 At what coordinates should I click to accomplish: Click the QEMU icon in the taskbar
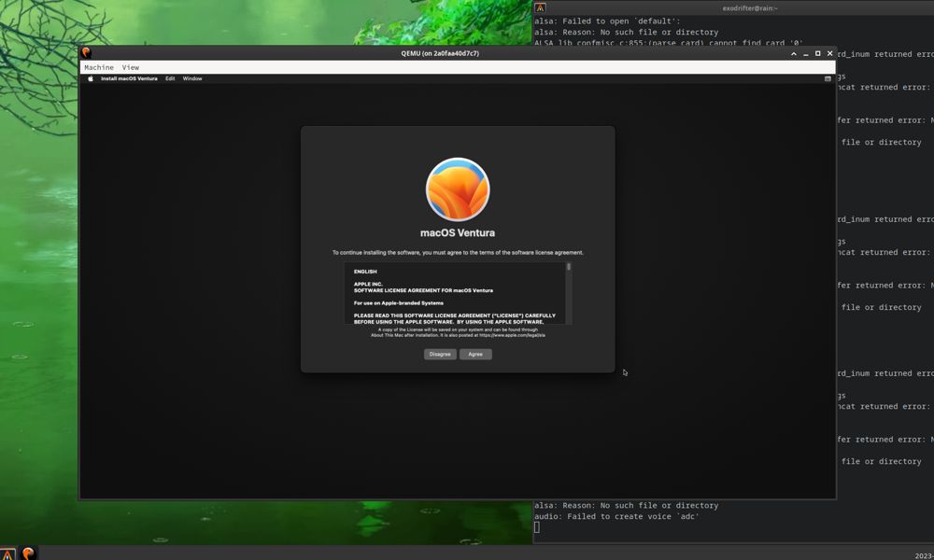click(28, 553)
